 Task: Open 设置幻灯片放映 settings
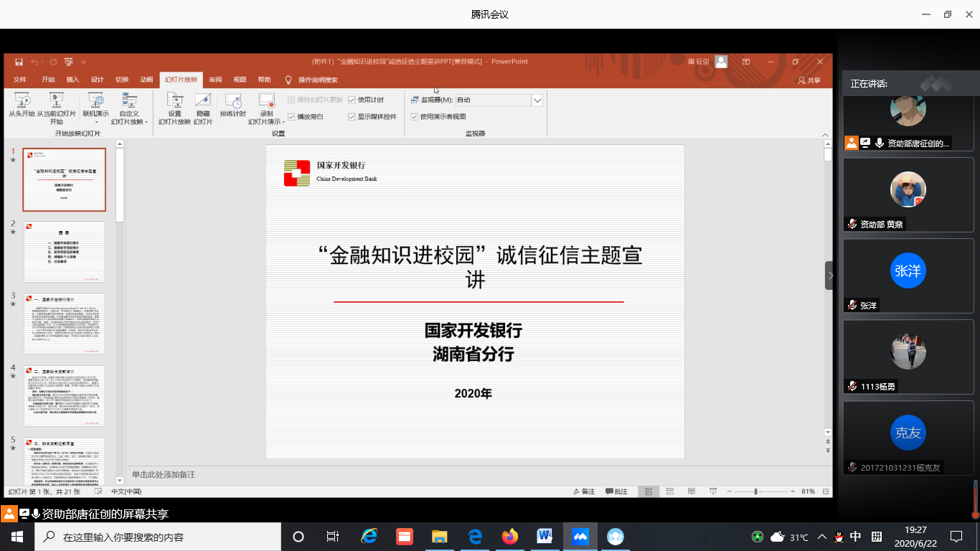click(174, 101)
